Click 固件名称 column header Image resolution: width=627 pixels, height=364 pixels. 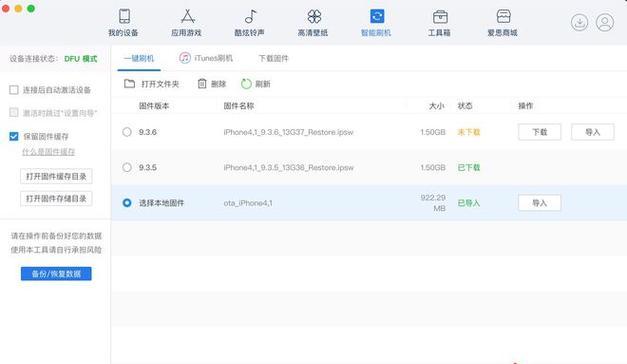pos(239,106)
